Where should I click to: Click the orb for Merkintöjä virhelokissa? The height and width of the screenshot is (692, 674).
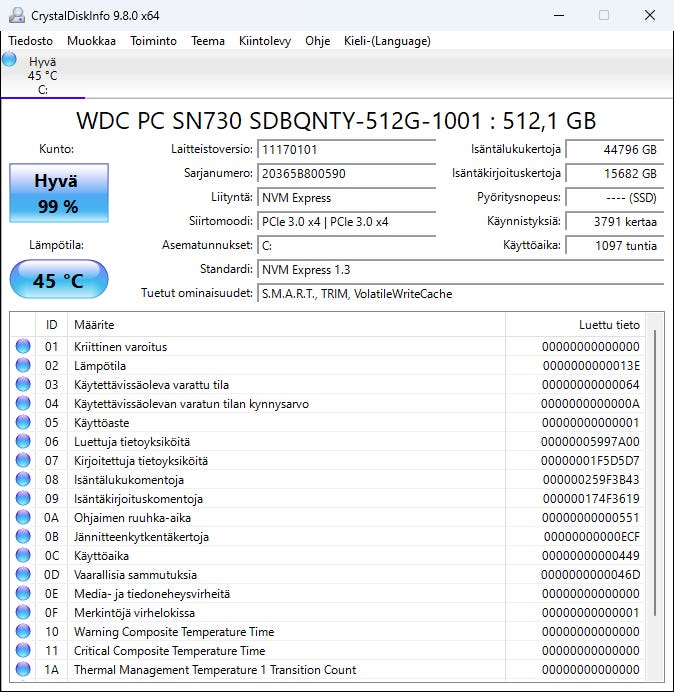pyautogui.click(x=23, y=612)
